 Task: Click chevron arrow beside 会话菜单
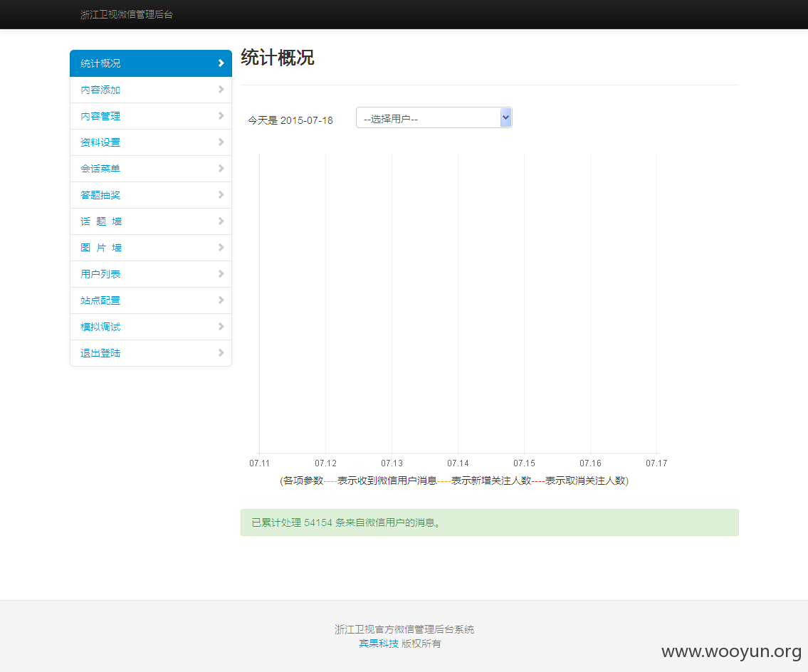pyautogui.click(x=221, y=168)
